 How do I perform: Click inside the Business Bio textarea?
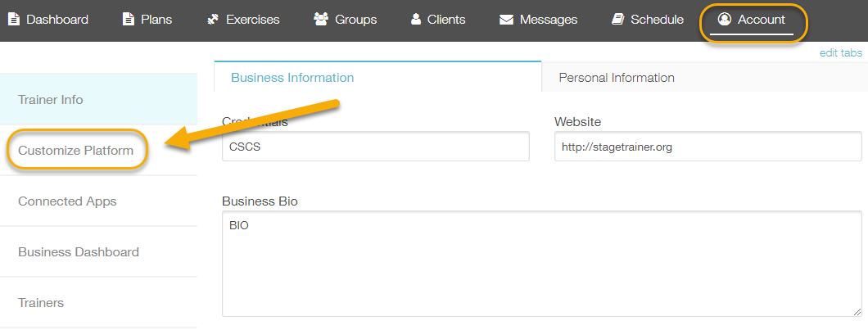[x=542, y=264]
